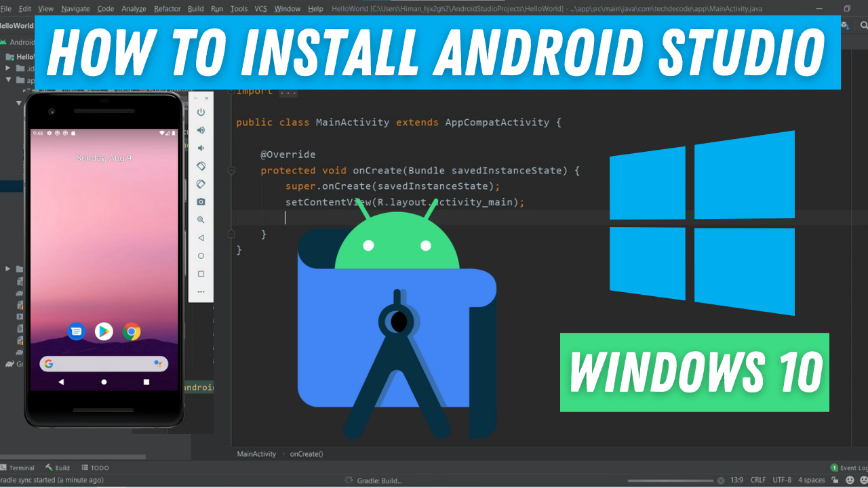868x488 pixels.
Task: Expand the folded import block marker
Action: tap(231, 91)
